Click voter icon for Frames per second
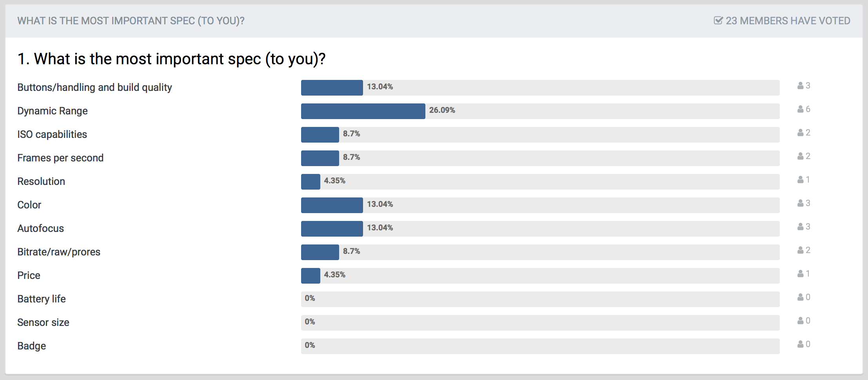The height and width of the screenshot is (380, 868). (800, 156)
